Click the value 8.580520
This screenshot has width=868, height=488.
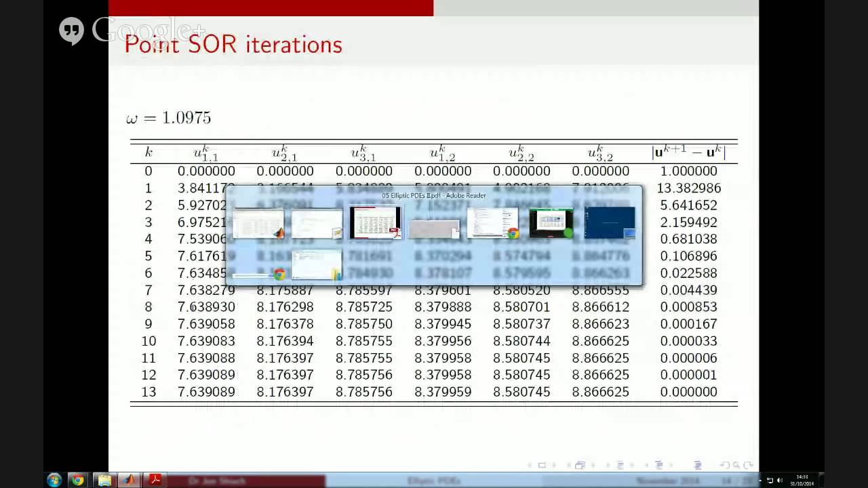(521, 290)
